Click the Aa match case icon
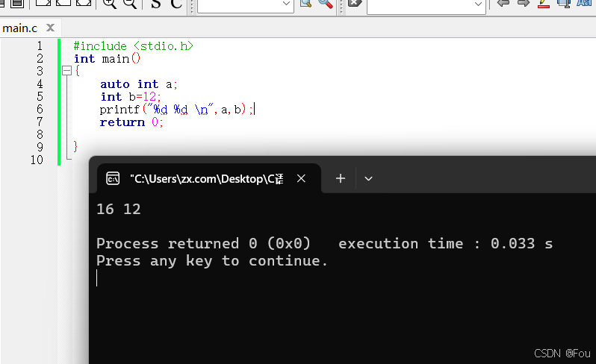 (584, 3)
